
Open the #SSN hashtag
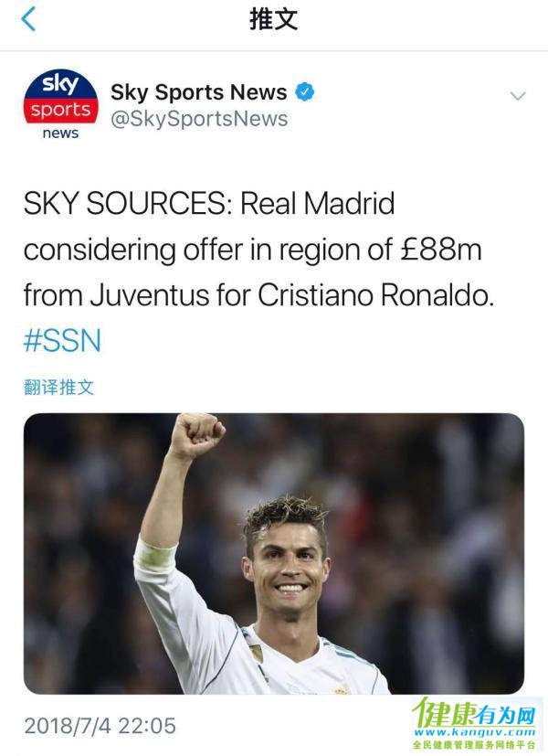[x=63, y=340]
